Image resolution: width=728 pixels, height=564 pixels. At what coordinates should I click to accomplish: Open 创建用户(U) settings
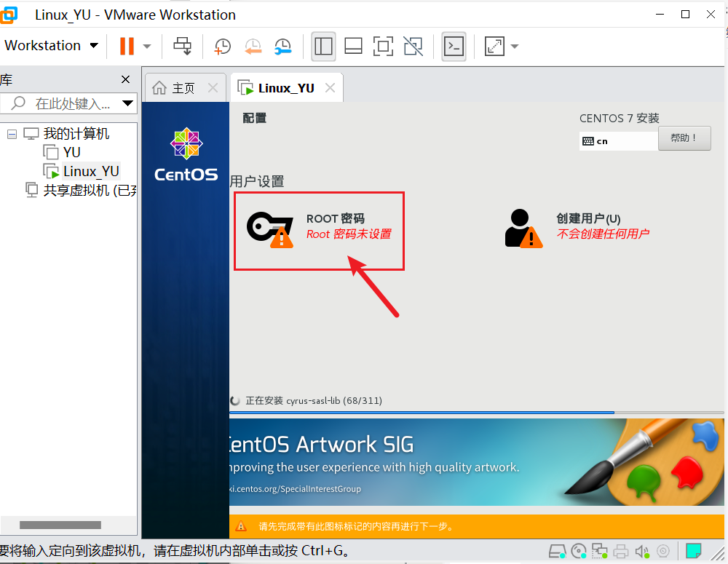click(x=578, y=228)
